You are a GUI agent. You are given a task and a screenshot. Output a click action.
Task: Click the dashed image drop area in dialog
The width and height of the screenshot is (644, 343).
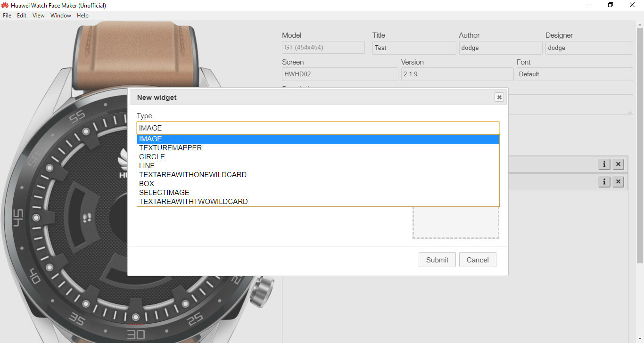click(456, 222)
